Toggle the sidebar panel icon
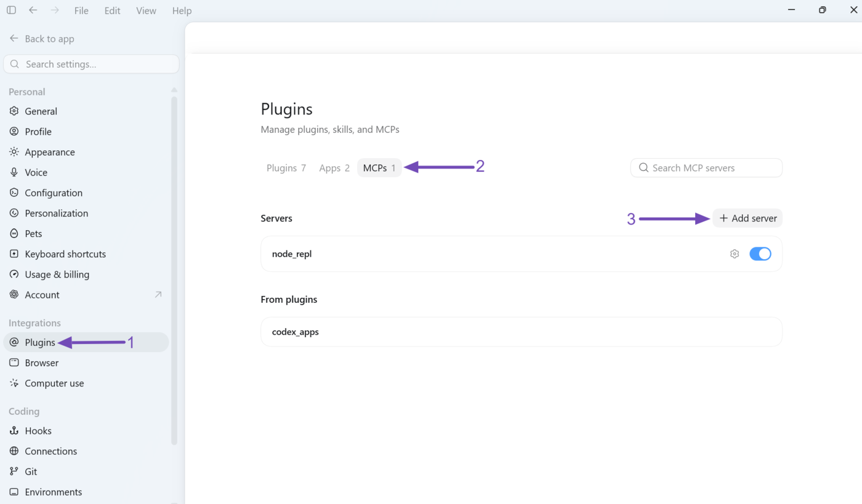The height and width of the screenshot is (504, 862). coord(11,10)
